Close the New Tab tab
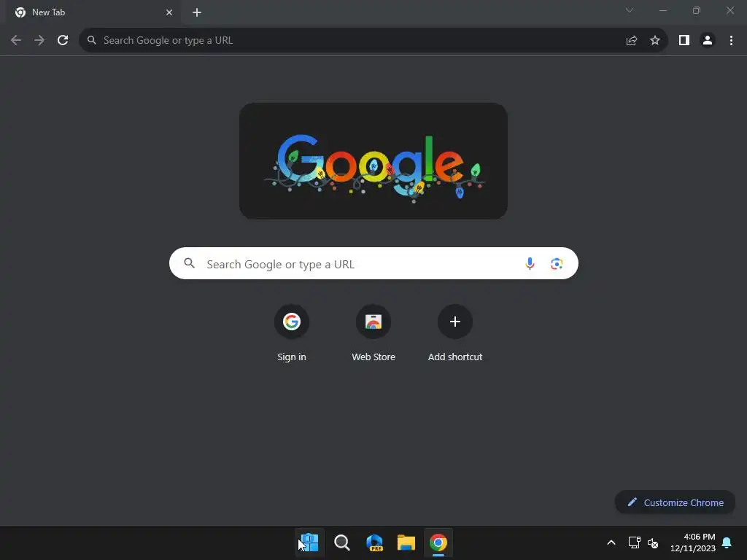The image size is (747, 560). click(169, 12)
